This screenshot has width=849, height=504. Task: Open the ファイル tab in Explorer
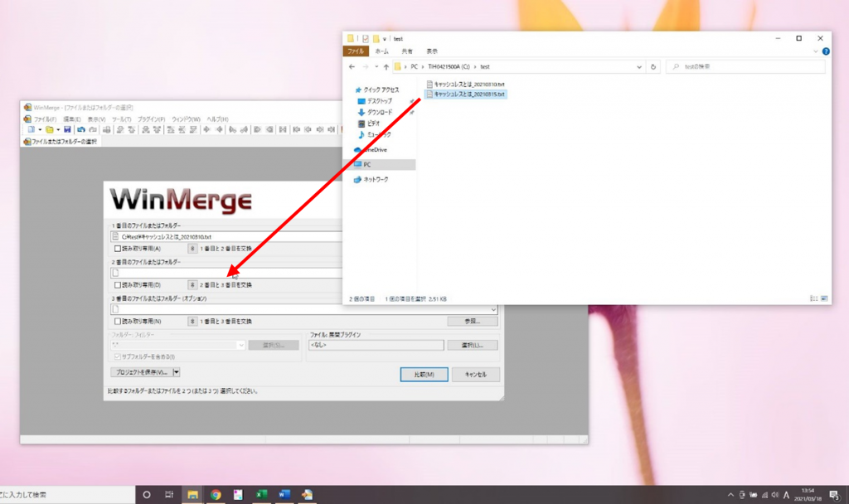(x=356, y=51)
